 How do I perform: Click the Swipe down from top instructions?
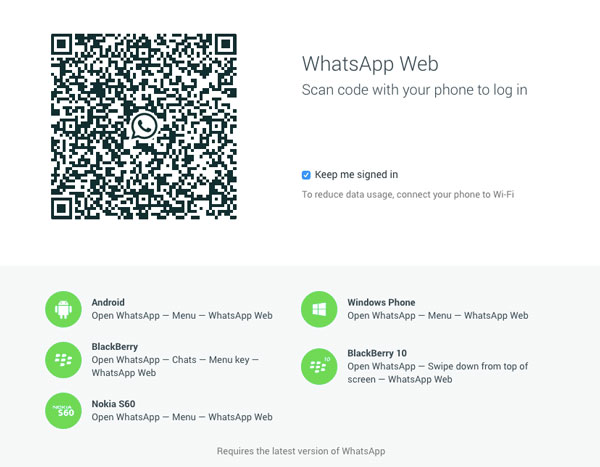[x=437, y=373]
